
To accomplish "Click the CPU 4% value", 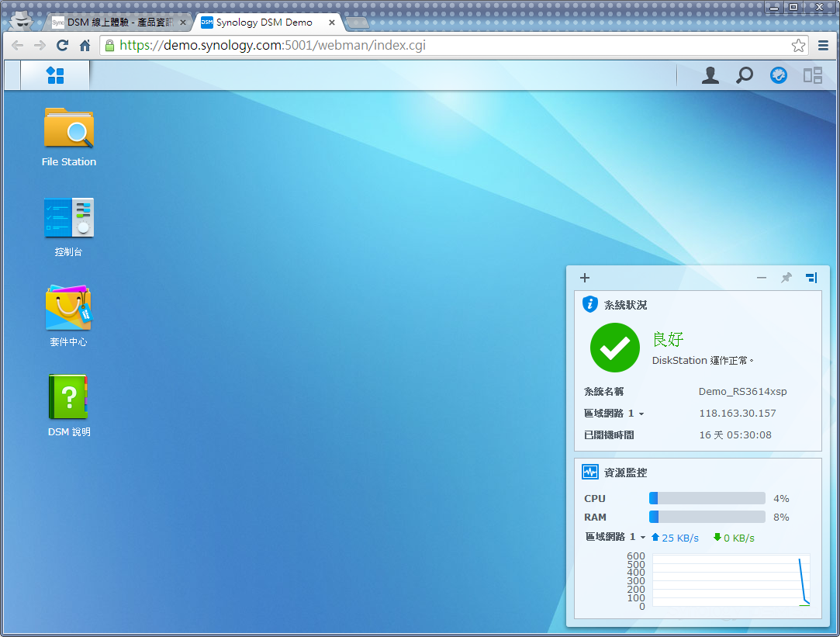I will coord(781,499).
